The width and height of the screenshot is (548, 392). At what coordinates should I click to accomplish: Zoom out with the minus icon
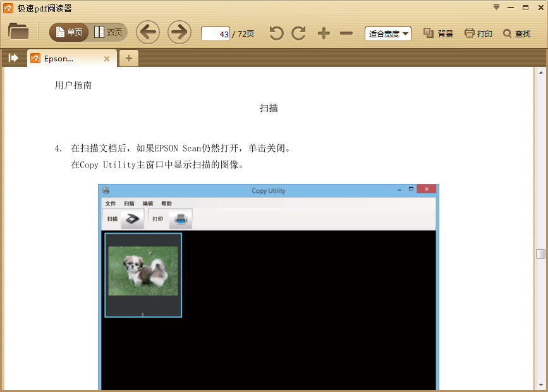click(x=346, y=34)
